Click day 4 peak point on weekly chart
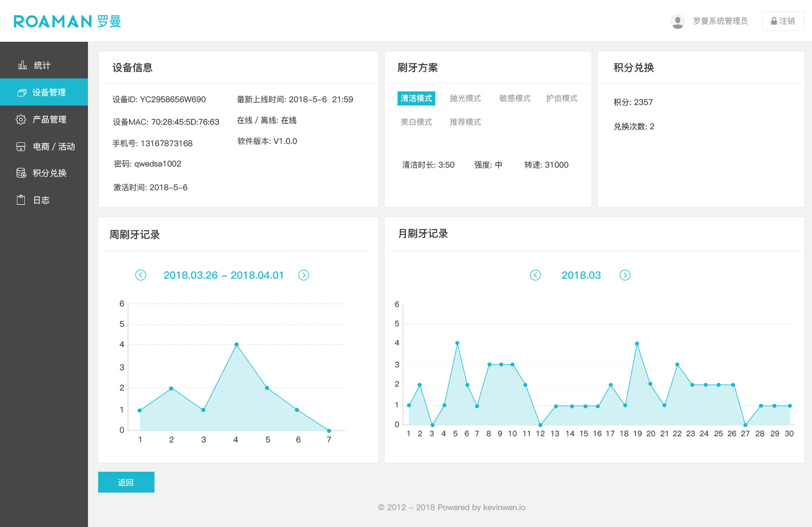The image size is (812, 527). coord(236,344)
